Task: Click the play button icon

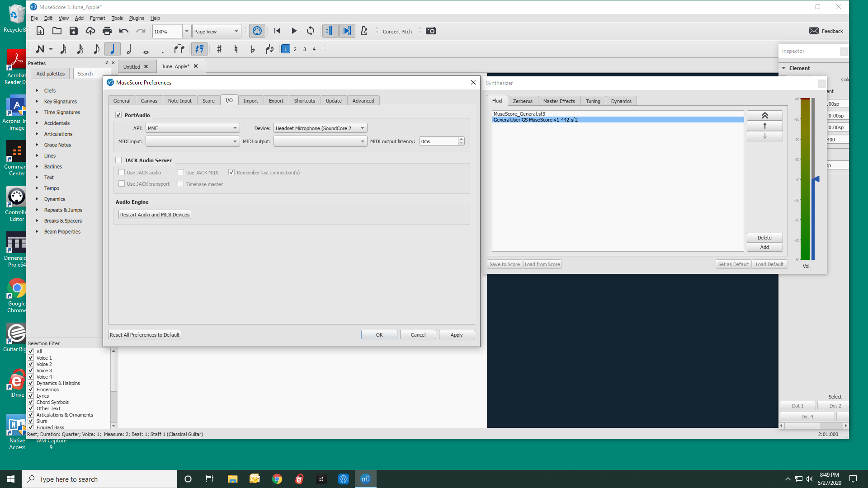Action: point(294,31)
